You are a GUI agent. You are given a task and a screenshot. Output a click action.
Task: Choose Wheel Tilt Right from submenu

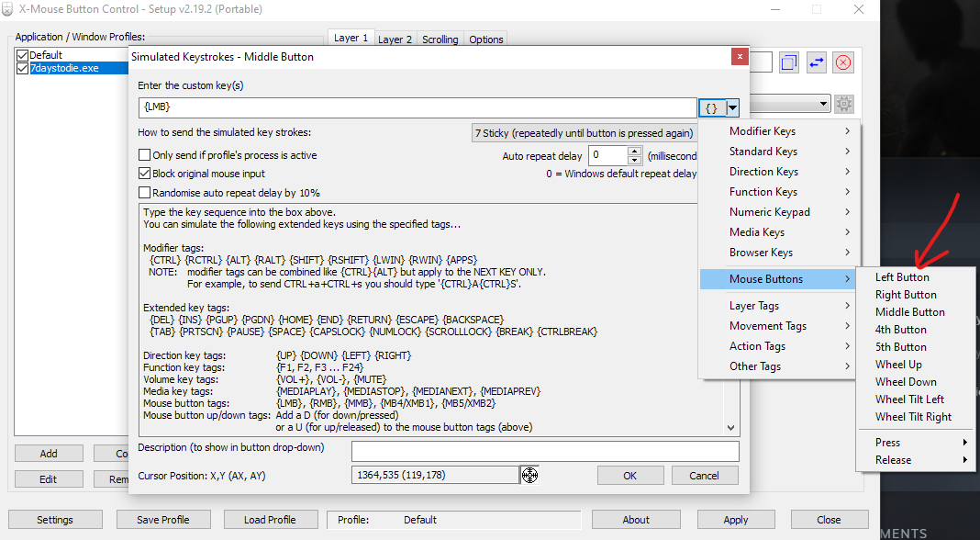tap(916, 417)
